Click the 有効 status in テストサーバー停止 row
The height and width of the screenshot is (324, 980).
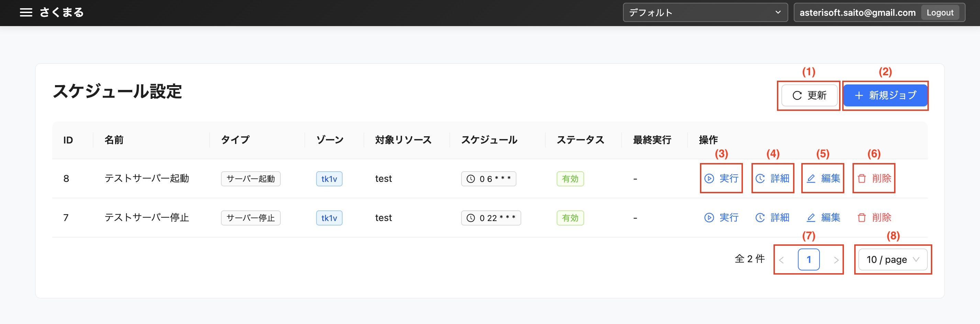click(570, 218)
